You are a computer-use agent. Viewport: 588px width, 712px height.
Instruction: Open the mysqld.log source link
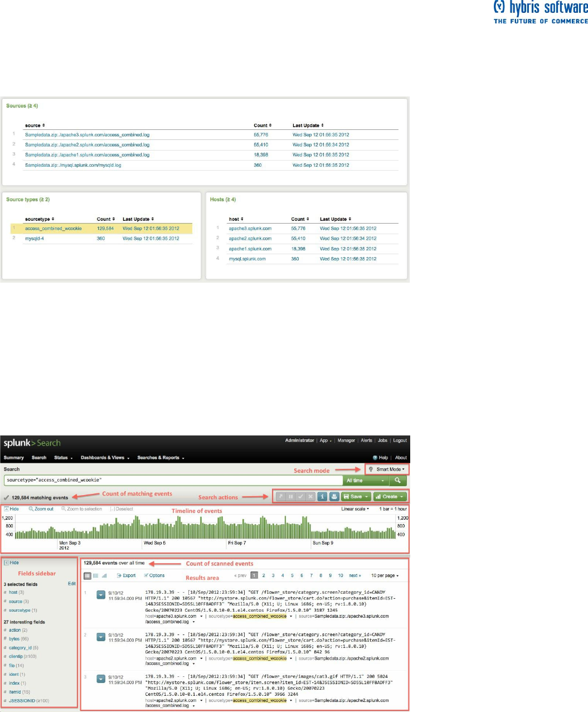(x=73, y=165)
